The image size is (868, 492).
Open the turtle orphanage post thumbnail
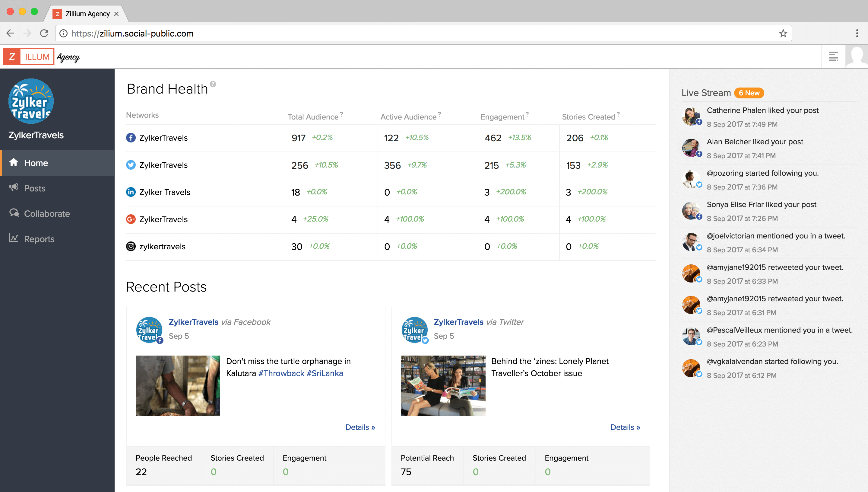[x=178, y=385]
